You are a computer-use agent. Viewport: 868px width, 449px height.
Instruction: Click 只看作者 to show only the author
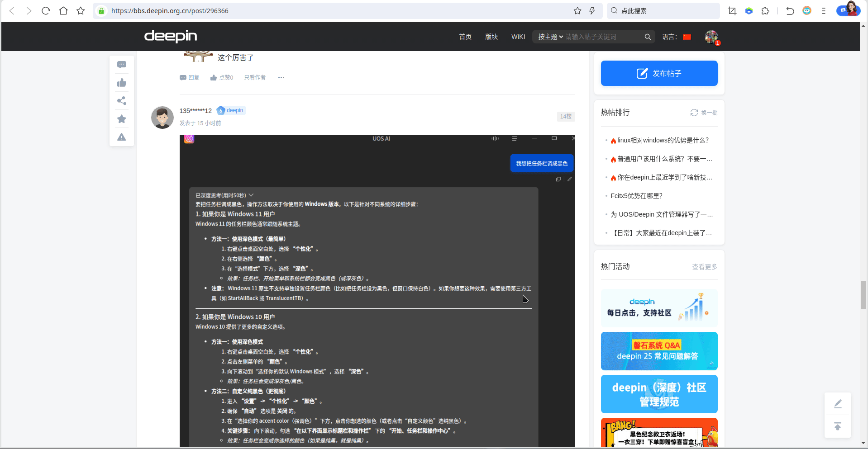point(255,78)
